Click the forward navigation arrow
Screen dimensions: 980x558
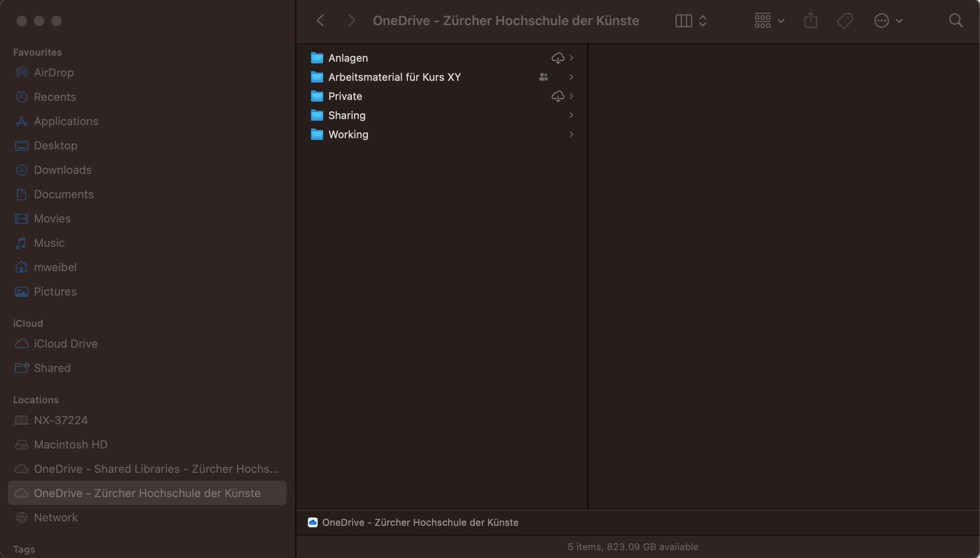tap(351, 20)
